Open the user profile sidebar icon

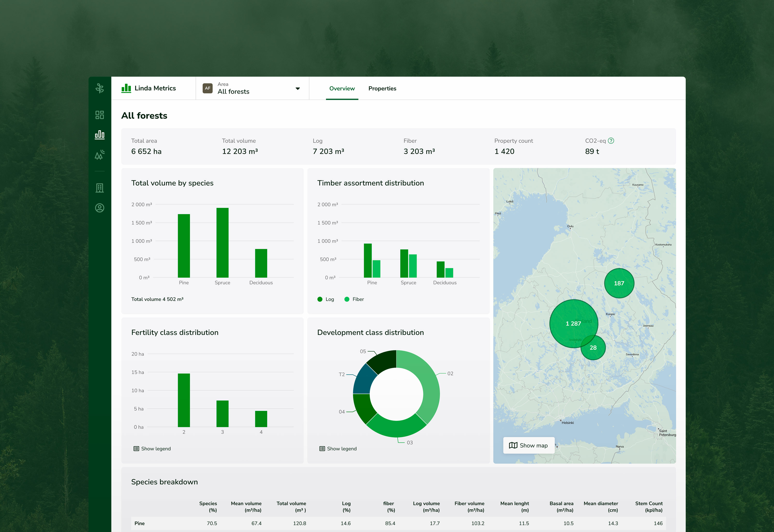point(99,208)
